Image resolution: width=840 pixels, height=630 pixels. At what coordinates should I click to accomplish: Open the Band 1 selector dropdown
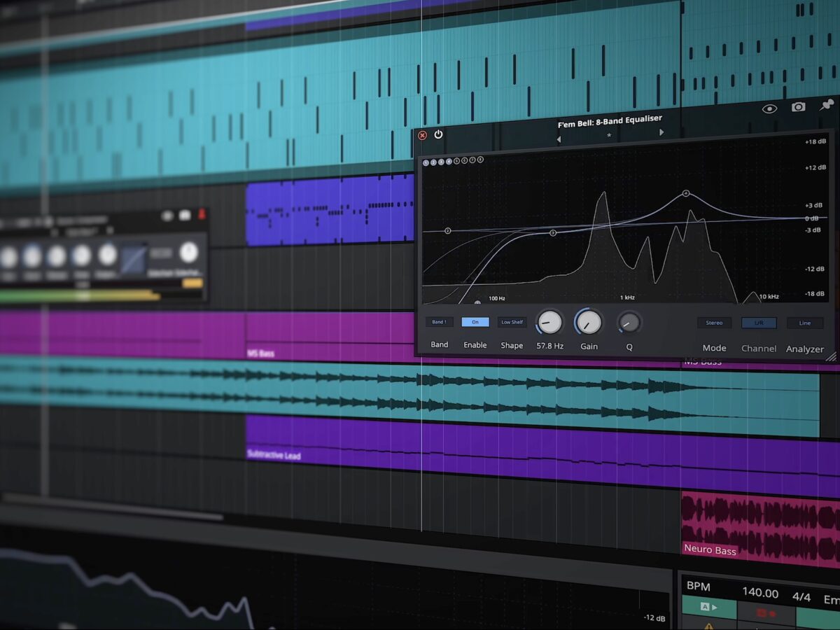click(x=439, y=322)
